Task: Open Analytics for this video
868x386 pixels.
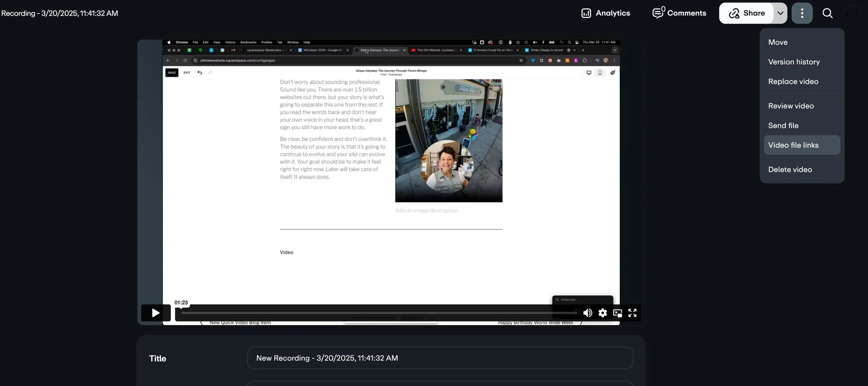Action: point(606,13)
